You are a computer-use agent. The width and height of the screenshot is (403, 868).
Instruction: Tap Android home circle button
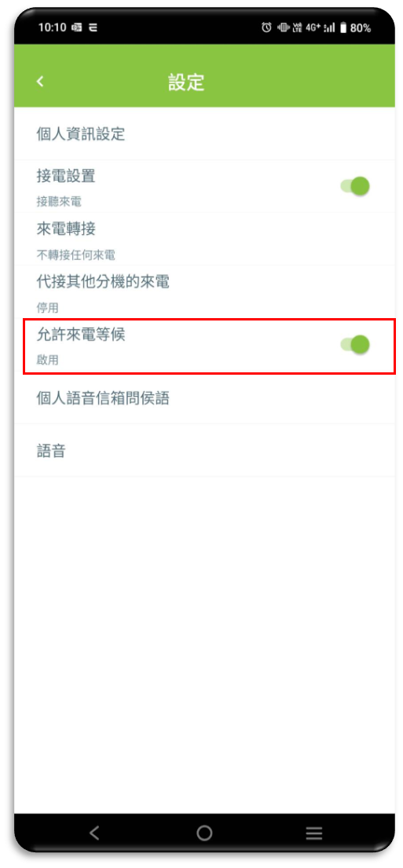(x=204, y=833)
